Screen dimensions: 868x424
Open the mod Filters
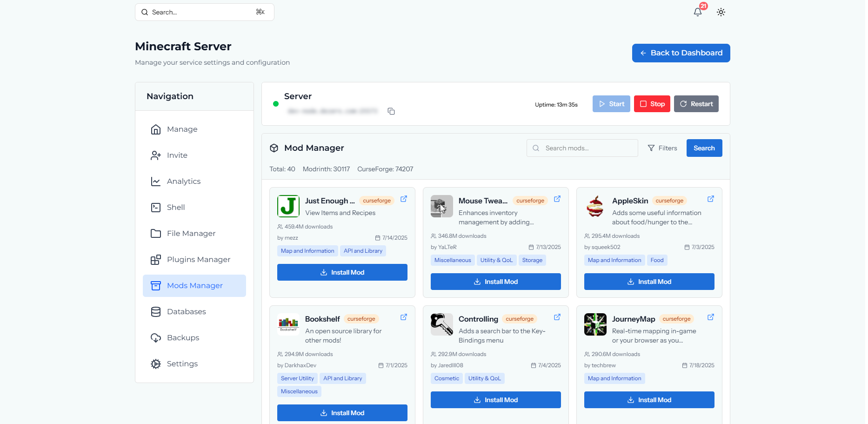[x=662, y=148]
